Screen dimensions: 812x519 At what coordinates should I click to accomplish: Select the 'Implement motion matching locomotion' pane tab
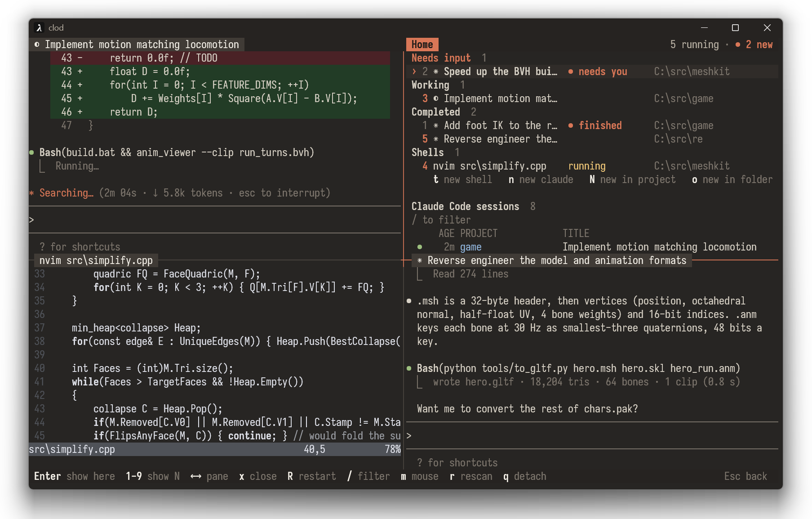point(137,45)
